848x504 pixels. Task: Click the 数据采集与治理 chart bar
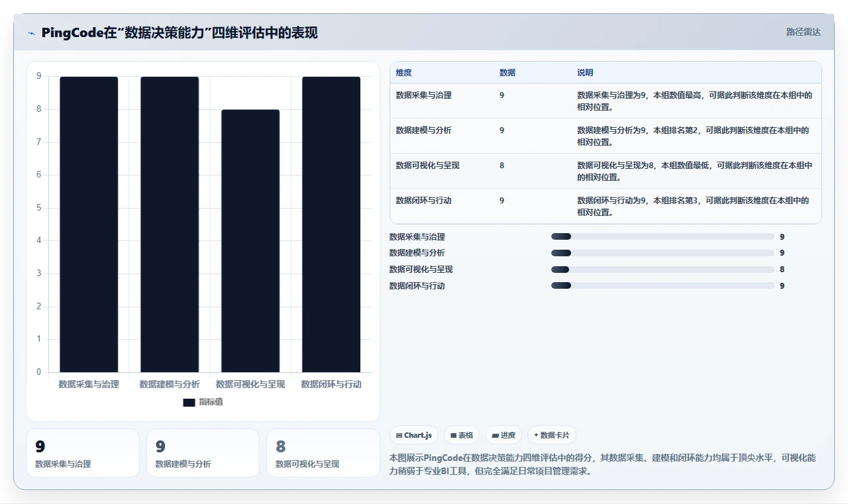click(x=89, y=224)
